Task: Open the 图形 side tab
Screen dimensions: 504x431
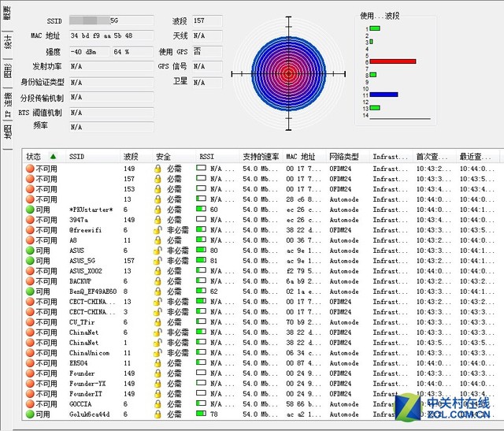Action: point(8,71)
